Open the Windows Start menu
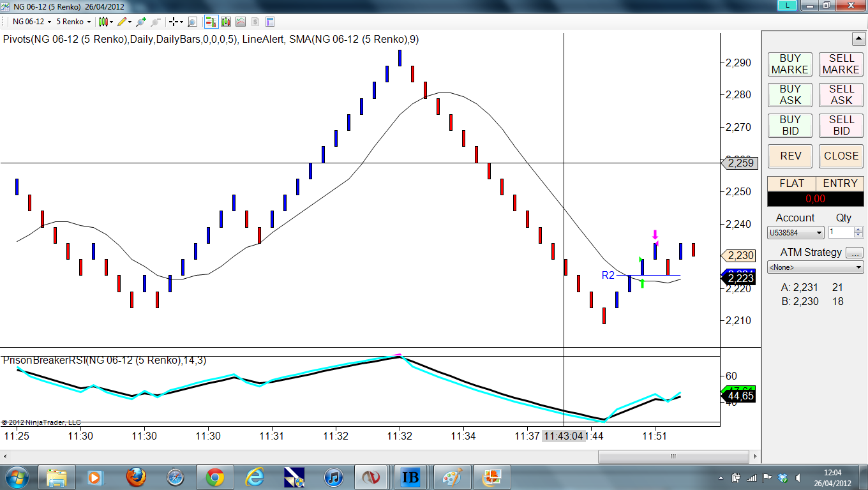This screenshot has width=868, height=490. click(17, 477)
